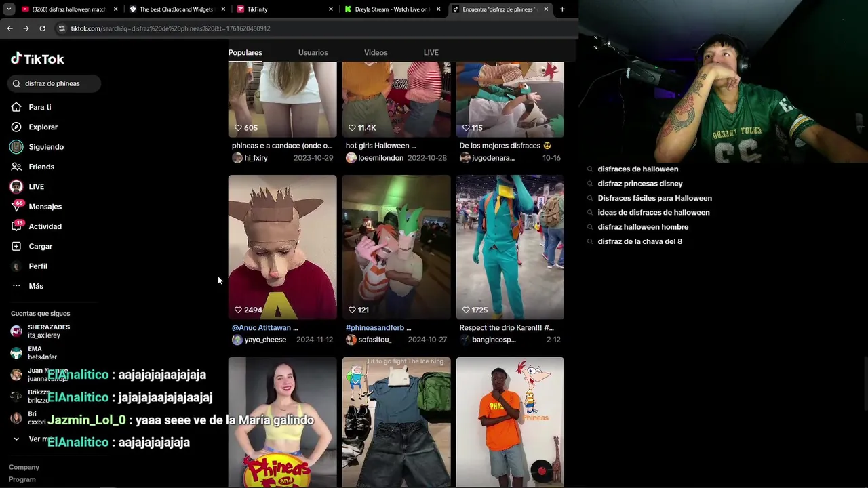Switch to The best ChatBot browser tab
The height and width of the screenshot is (488, 868).
click(x=176, y=9)
